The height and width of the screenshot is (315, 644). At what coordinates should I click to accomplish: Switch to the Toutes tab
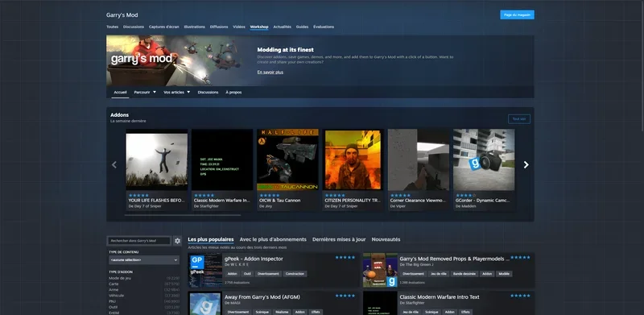click(112, 27)
